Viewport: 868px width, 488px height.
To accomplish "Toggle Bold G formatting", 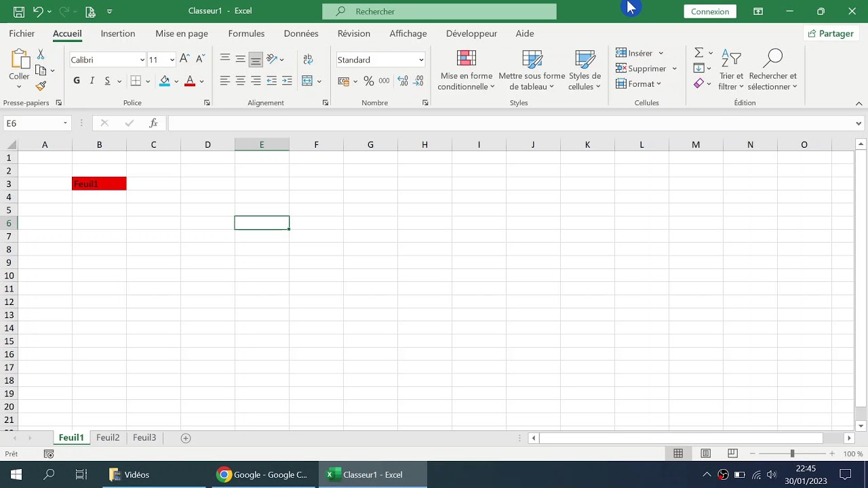I will click(x=77, y=81).
